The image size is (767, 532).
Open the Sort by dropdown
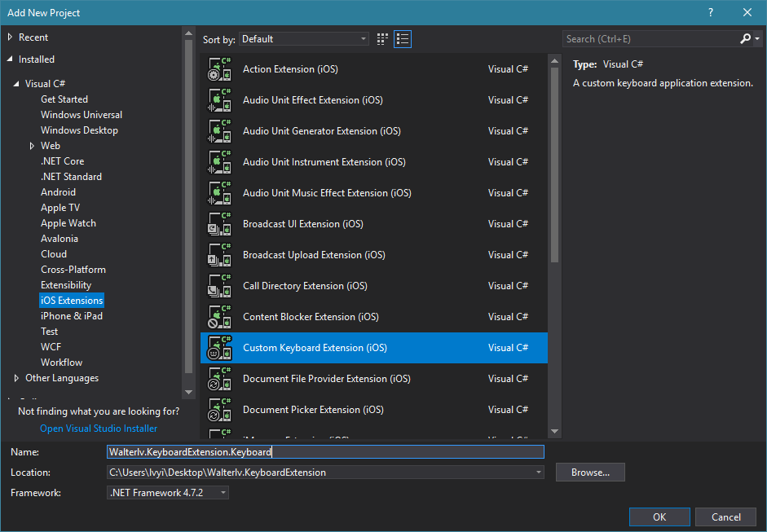(304, 39)
